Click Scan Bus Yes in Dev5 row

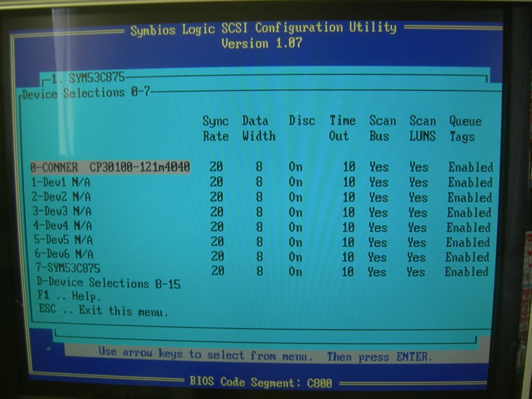(x=378, y=242)
